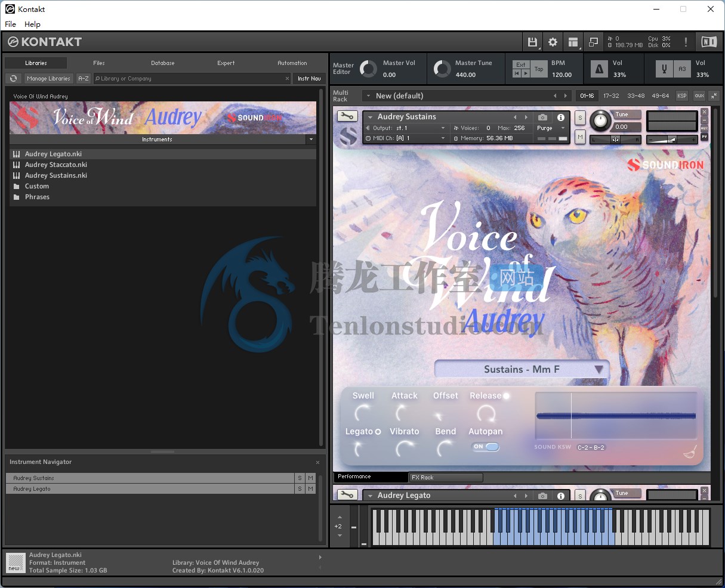This screenshot has height=588, width=725.
Task: Open the Sustains - Mm F dropdown
Action: [x=522, y=369]
